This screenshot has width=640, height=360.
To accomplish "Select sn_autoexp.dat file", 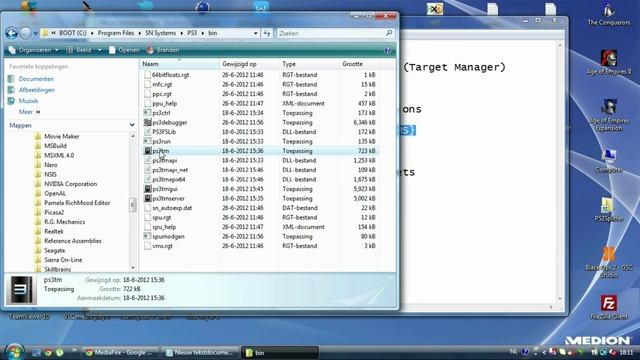I will (x=172, y=208).
